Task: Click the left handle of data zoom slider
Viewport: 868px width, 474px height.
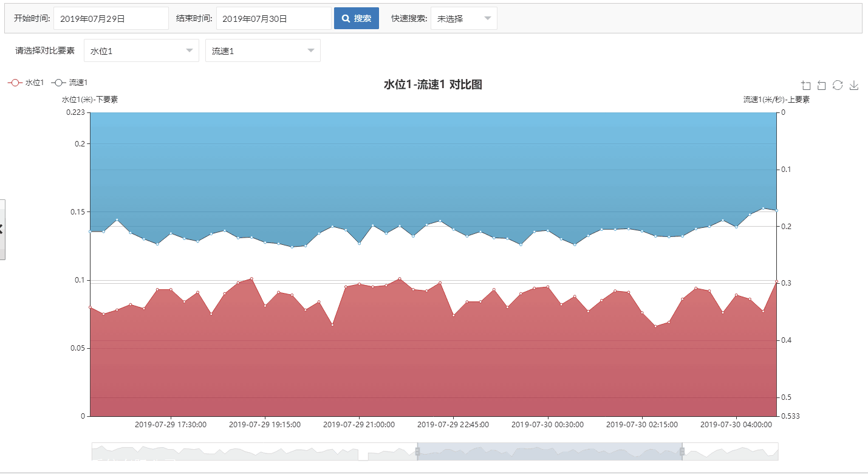Action: [417, 452]
